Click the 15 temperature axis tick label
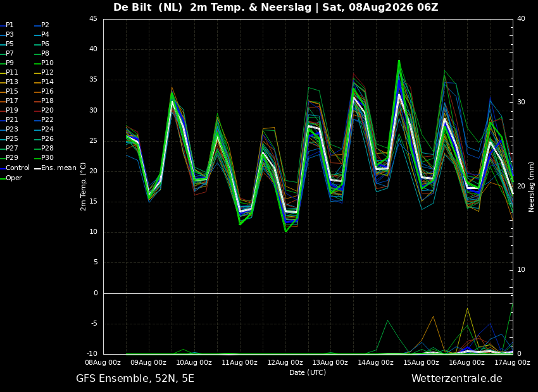 coord(93,202)
